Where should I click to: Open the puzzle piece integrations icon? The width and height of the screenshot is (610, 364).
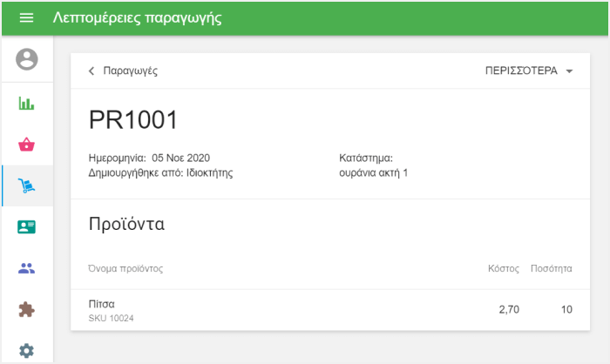click(x=27, y=309)
